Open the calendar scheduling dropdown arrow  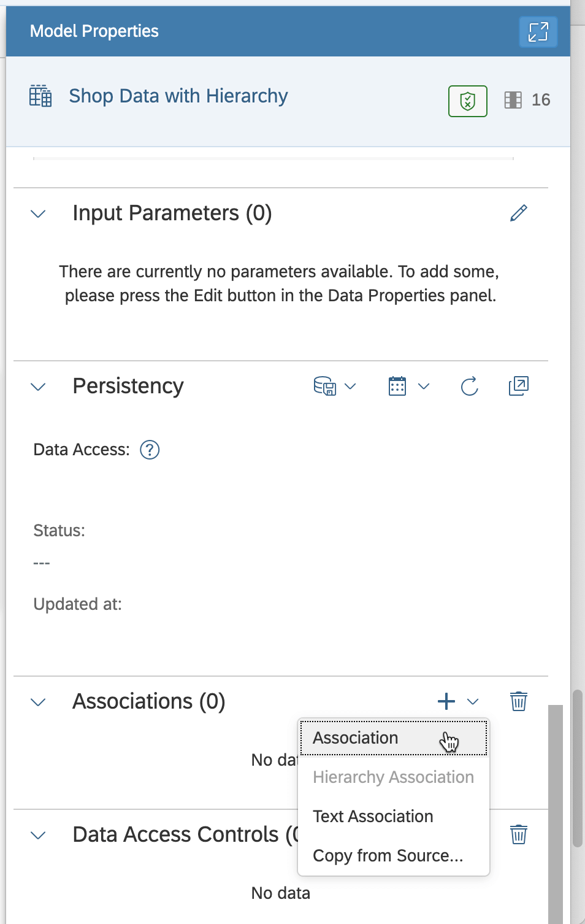(x=422, y=386)
